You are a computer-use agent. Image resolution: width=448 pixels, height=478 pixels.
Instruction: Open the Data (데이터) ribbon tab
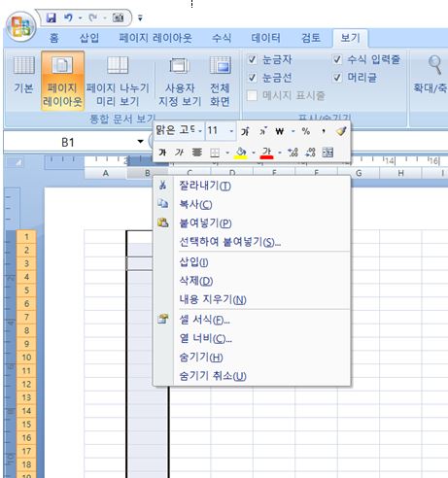265,38
